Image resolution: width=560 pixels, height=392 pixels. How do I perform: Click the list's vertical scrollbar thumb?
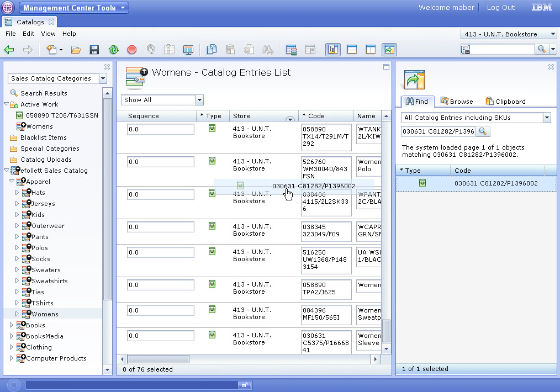pyautogui.click(x=386, y=330)
